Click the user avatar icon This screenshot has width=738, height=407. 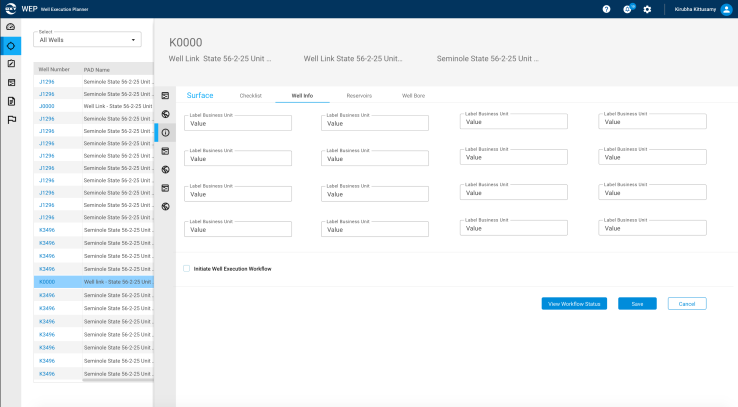point(726,9)
